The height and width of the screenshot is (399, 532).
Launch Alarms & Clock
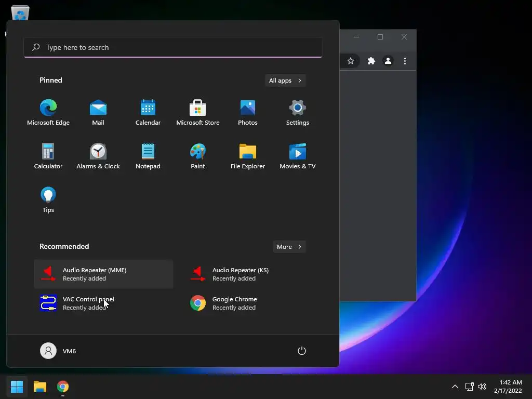point(98,156)
